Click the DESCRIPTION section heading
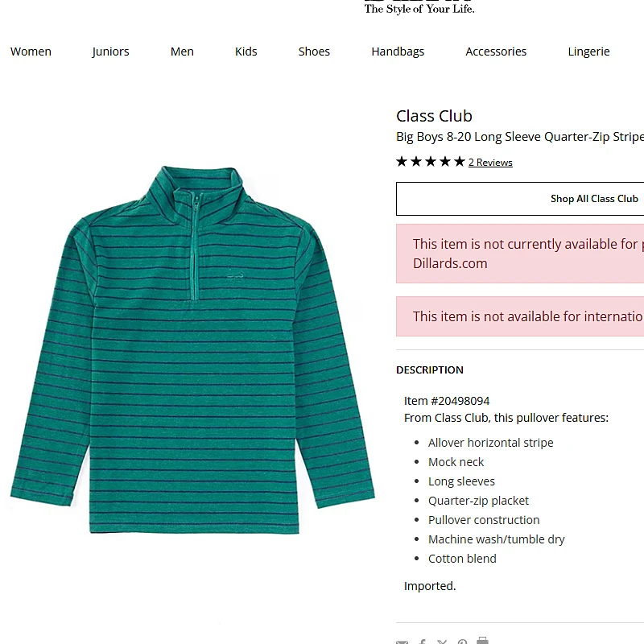 pyautogui.click(x=430, y=370)
